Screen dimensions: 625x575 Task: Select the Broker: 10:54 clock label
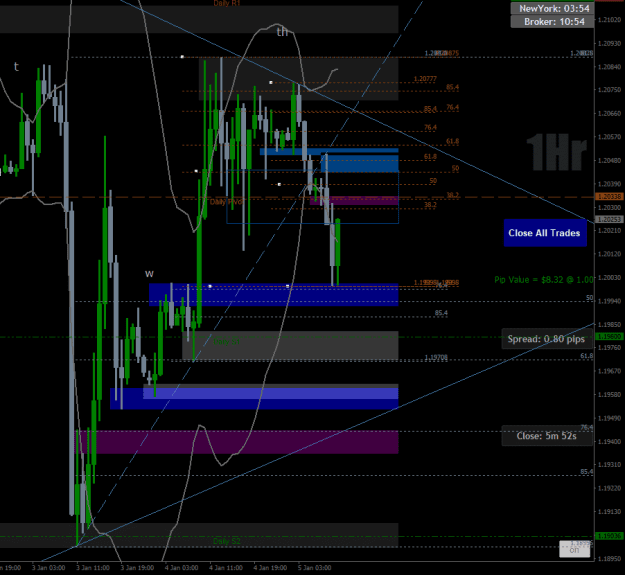point(554,22)
